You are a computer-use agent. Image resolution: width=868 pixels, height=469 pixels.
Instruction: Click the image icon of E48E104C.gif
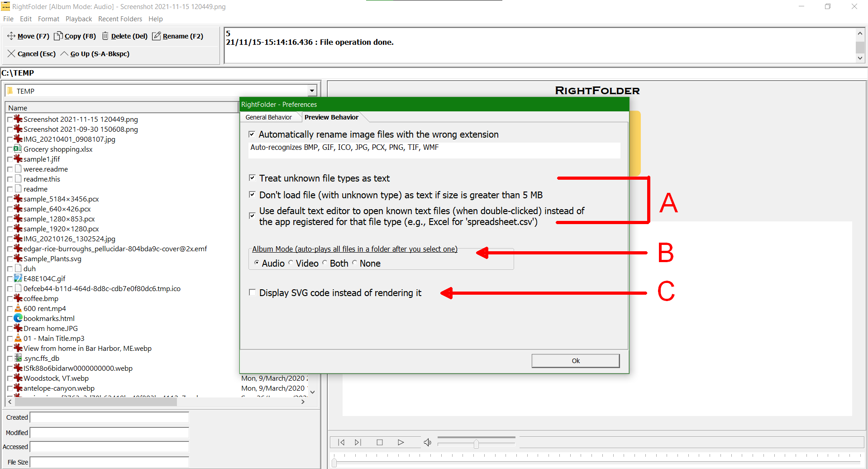pos(18,278)
